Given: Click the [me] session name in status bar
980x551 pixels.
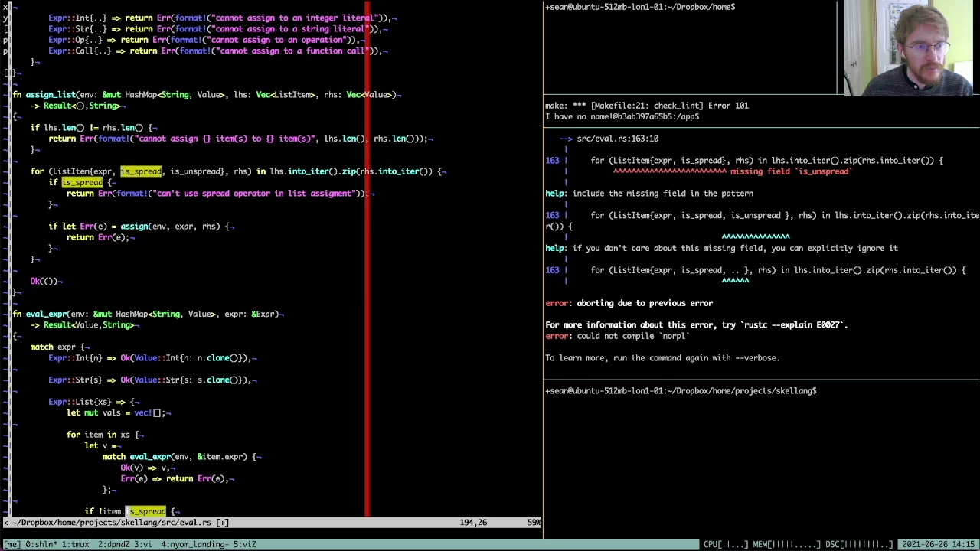Looking at the screenshot, I should point(13,544).
